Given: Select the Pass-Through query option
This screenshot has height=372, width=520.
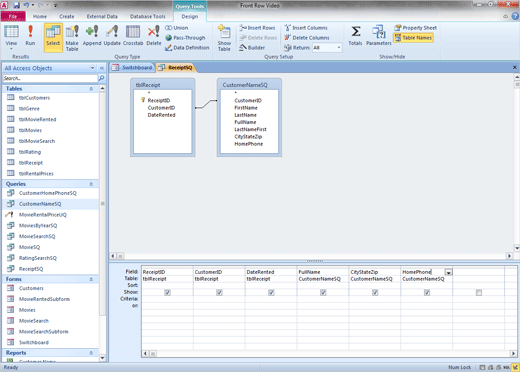Looking at the screenshot, I should click(185, 38).
